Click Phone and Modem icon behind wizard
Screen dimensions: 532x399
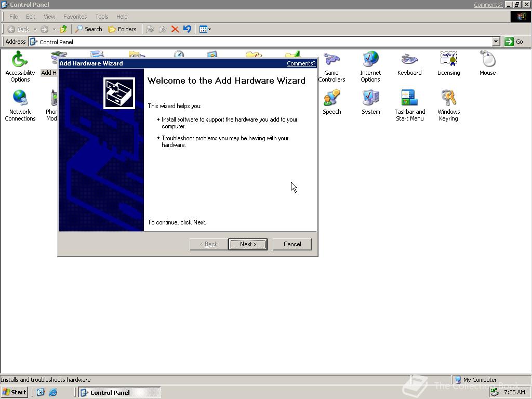click(51, 105)
